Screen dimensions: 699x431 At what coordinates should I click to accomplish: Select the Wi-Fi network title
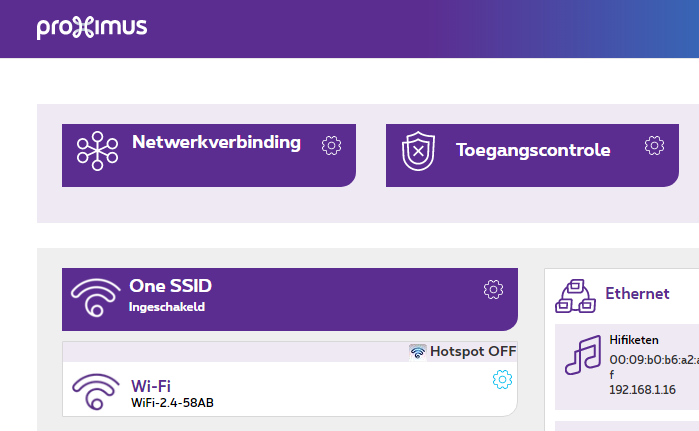click(x=151, y=386)
